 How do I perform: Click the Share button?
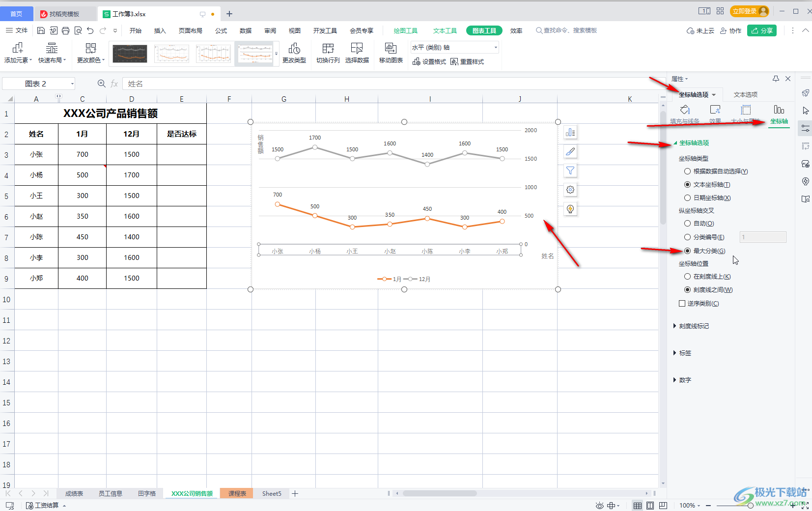click(762, 30)
